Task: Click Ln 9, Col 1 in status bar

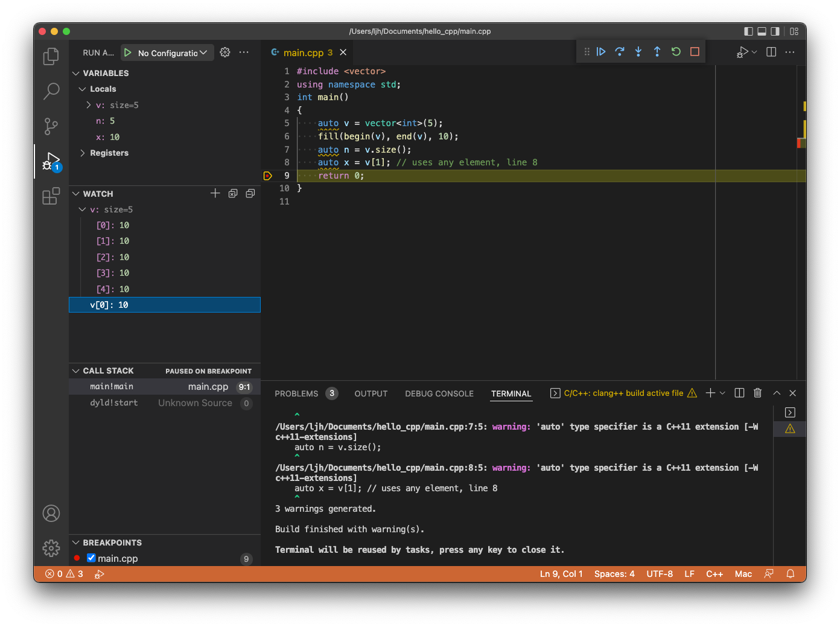Action: 561,574
